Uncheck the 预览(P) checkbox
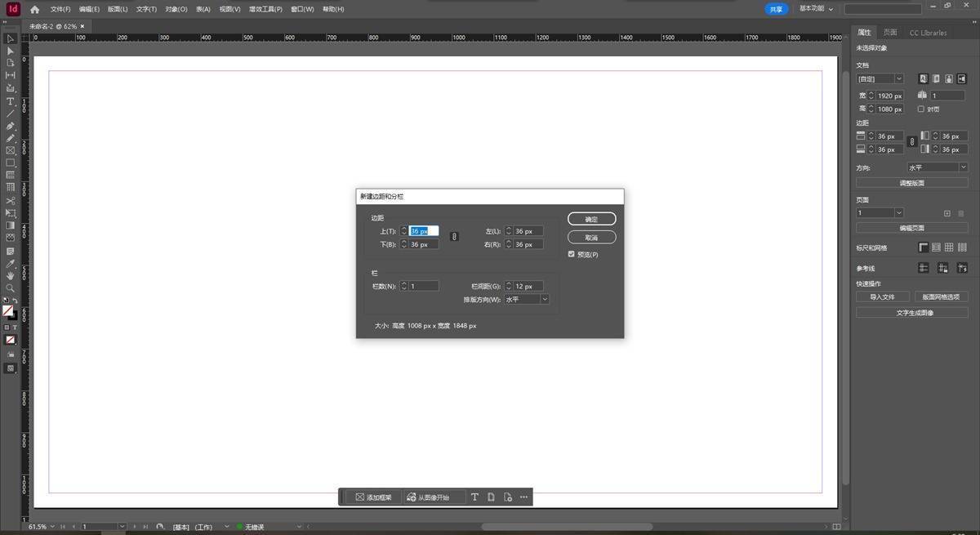980x535 pixels. click(572, 254)
